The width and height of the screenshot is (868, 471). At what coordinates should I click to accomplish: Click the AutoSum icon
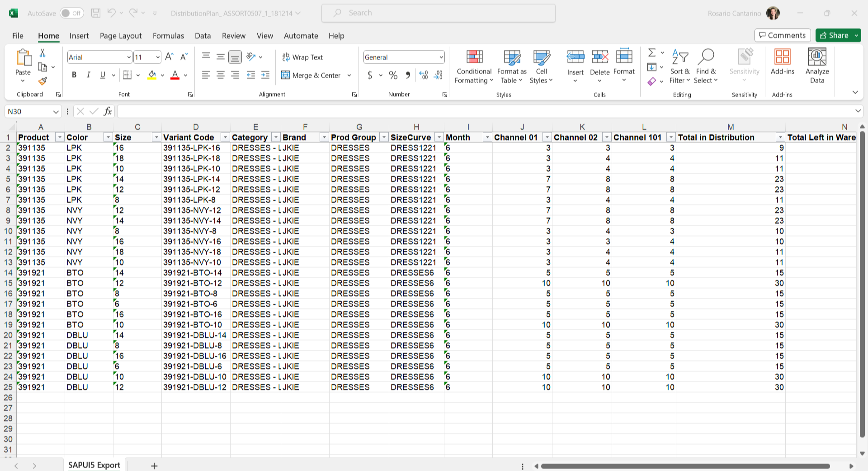[x=651, y=53]
